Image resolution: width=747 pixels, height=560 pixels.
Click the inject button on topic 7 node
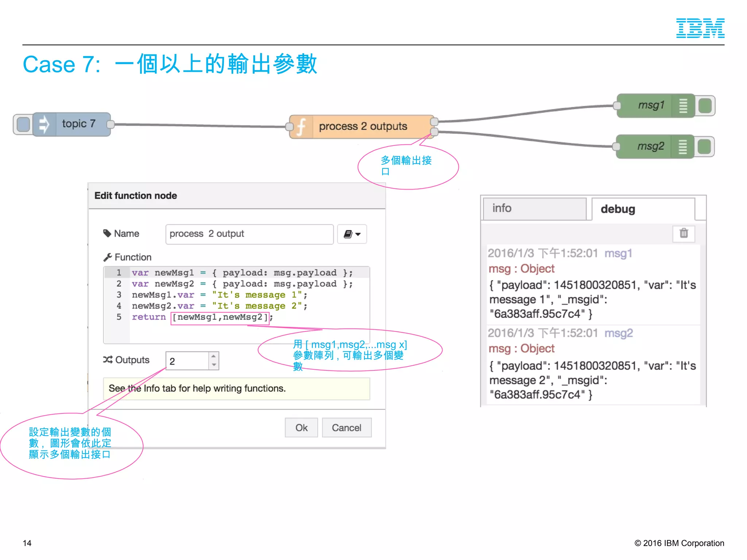pos(23,124)
